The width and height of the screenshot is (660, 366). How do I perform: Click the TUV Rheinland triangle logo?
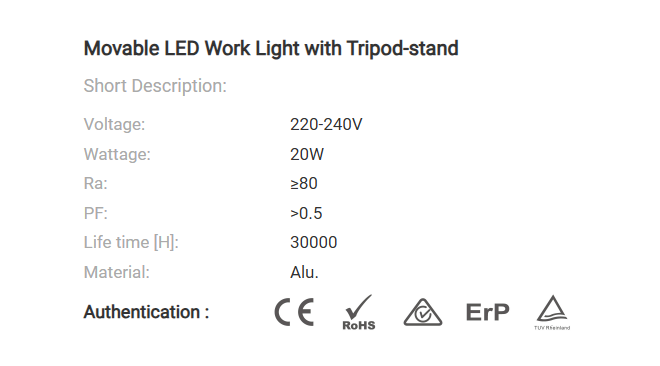click(552, 313)
